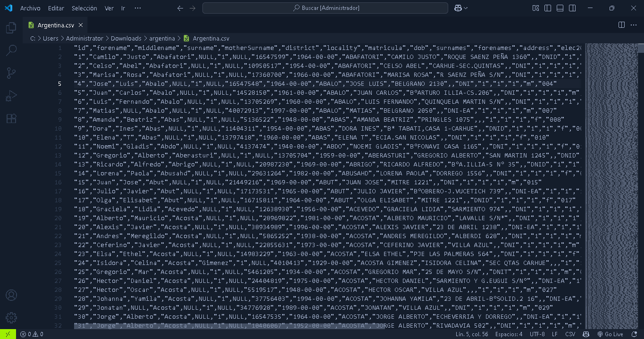Click the vertical scrollbar thumb
This screenshot has height=339, width=644.
tap(641, 48)
